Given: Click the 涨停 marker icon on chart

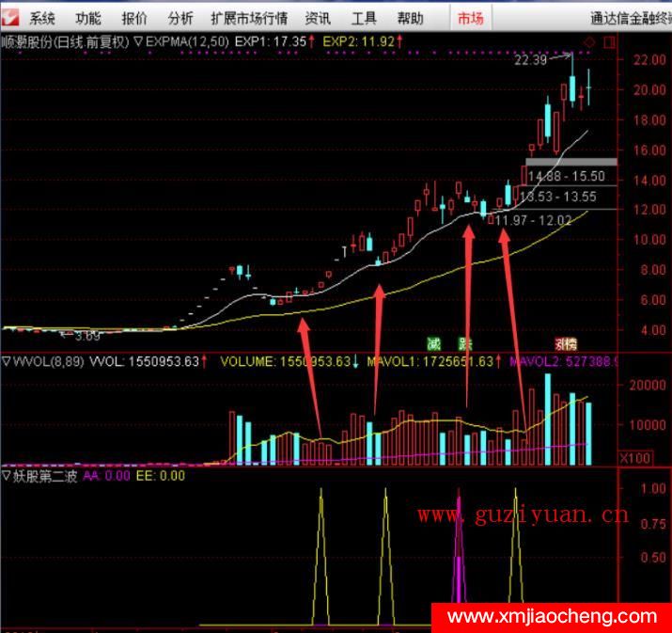Looking at the screenshot, I should [565, 342].
